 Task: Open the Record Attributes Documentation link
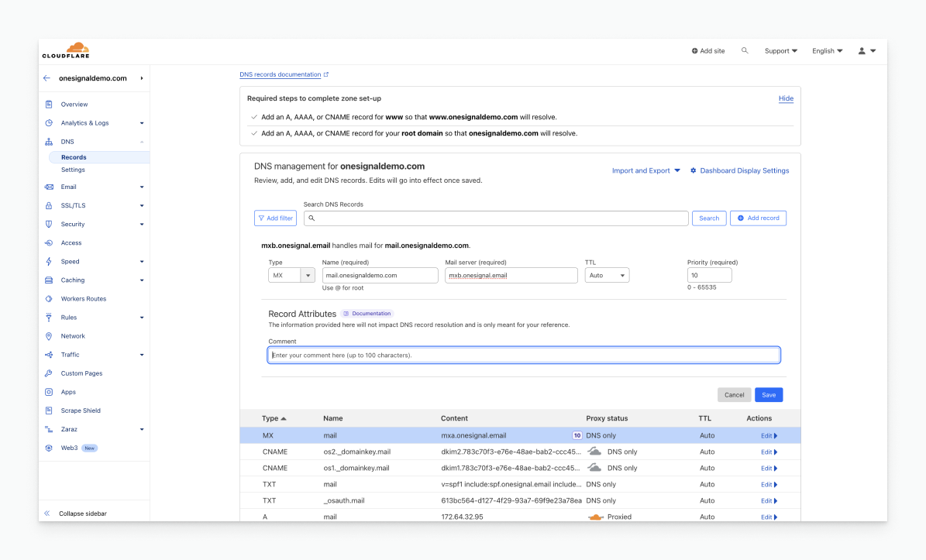pyautogui.click(x=367, y=314)
